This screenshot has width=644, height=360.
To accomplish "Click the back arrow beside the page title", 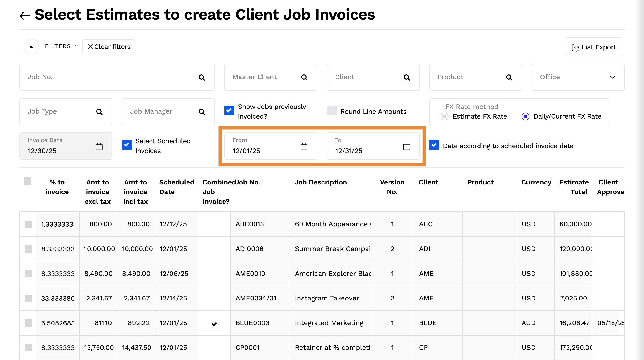I will pyautogui.click(x=24, y=15).
